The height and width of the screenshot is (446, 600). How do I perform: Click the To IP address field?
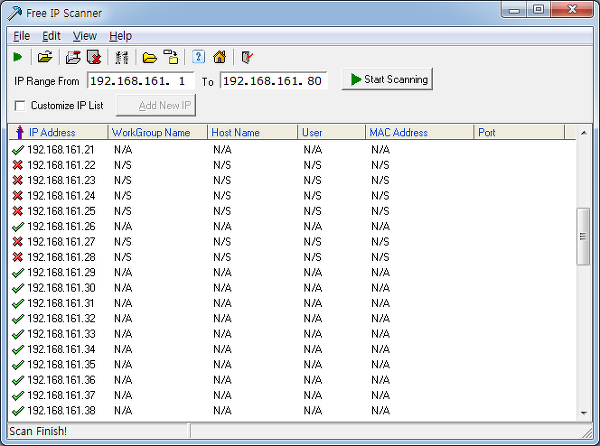pos(274,81)
